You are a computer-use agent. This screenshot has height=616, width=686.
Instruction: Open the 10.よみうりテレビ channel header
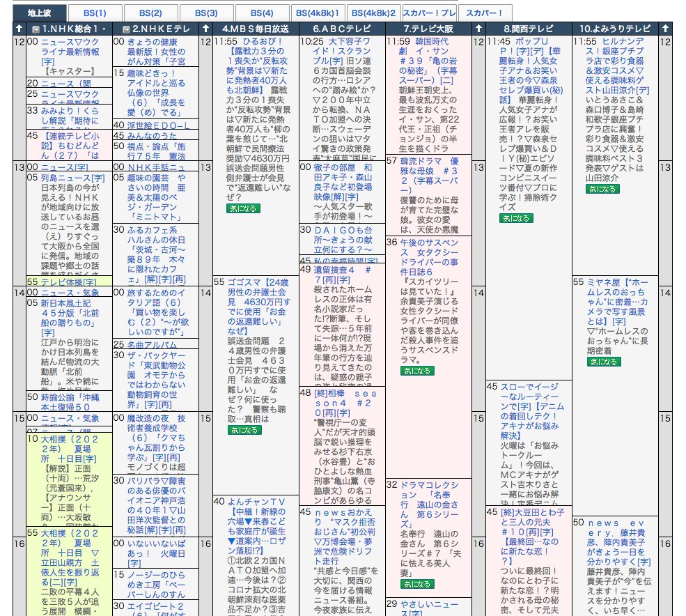pyautogui.click(x=615, y=29)
